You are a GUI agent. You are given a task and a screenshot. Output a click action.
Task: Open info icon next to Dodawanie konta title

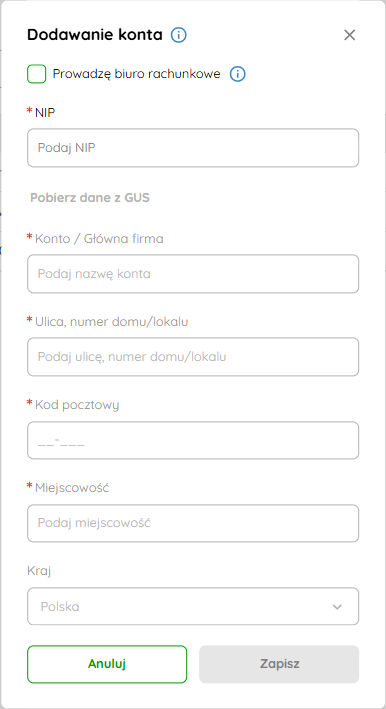[x=179, y=35]
